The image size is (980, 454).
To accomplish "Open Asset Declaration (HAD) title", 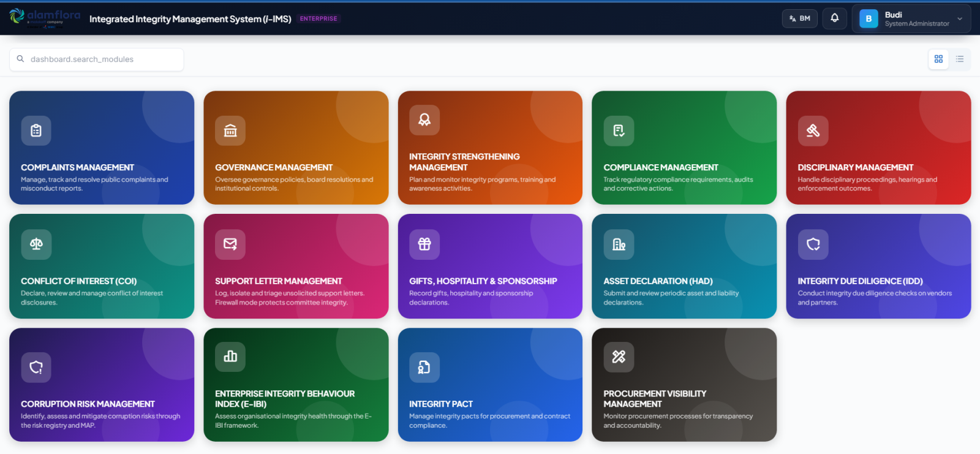I will point(658,281).
